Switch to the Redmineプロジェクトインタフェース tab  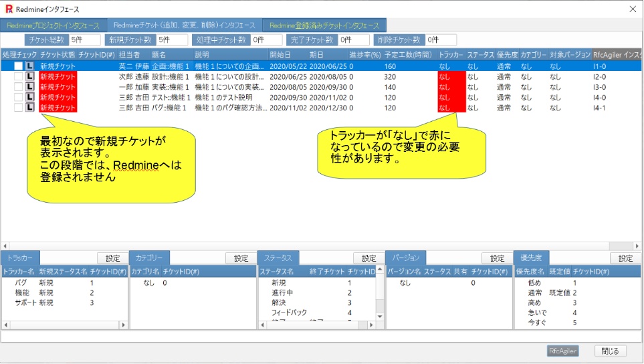pos(53,25)
